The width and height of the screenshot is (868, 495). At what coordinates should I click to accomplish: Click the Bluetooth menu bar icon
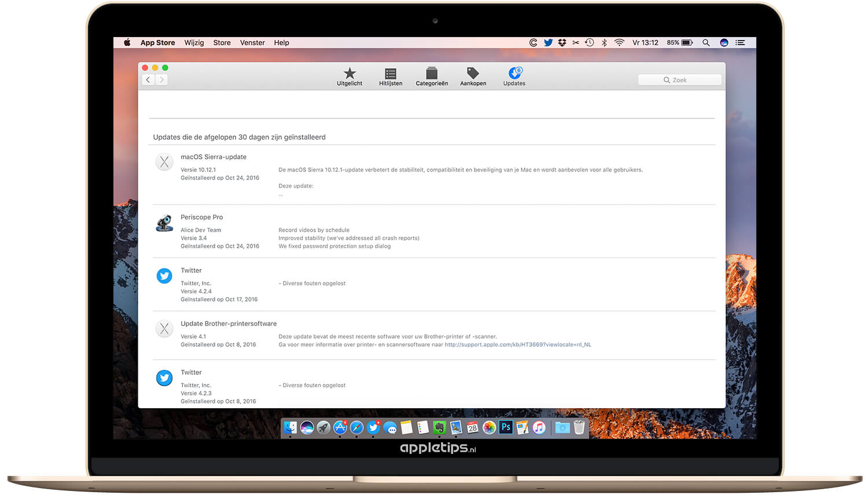coord(604,43)
